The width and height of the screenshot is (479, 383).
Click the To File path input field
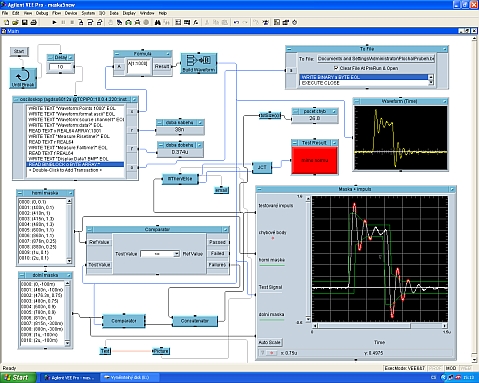[x=376, y=59]
